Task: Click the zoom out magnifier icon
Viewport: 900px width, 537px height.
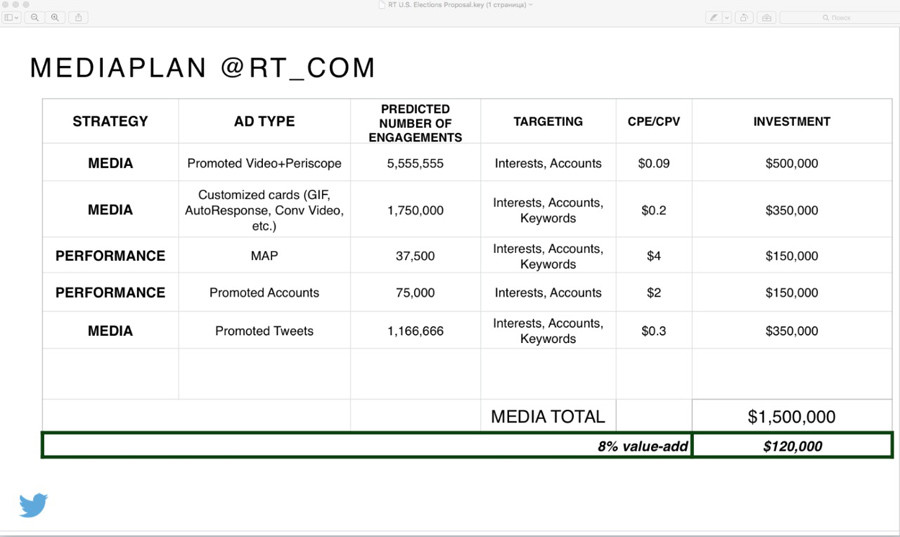Action: 34,18
